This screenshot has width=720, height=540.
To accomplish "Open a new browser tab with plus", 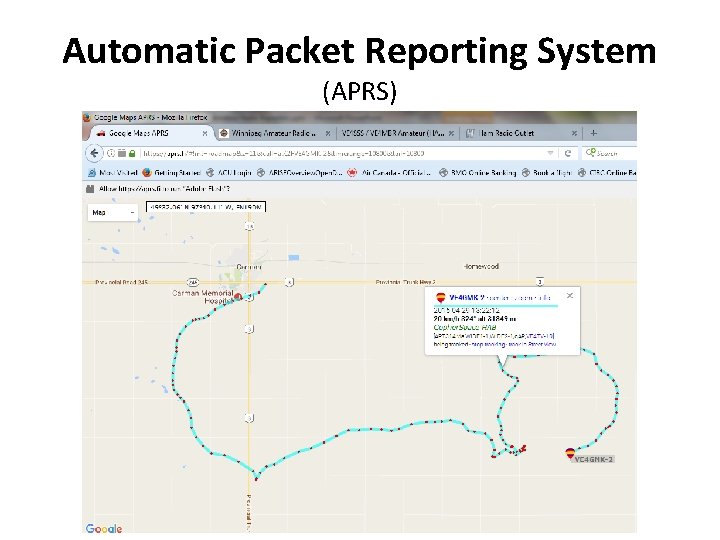I will point(594,133).
